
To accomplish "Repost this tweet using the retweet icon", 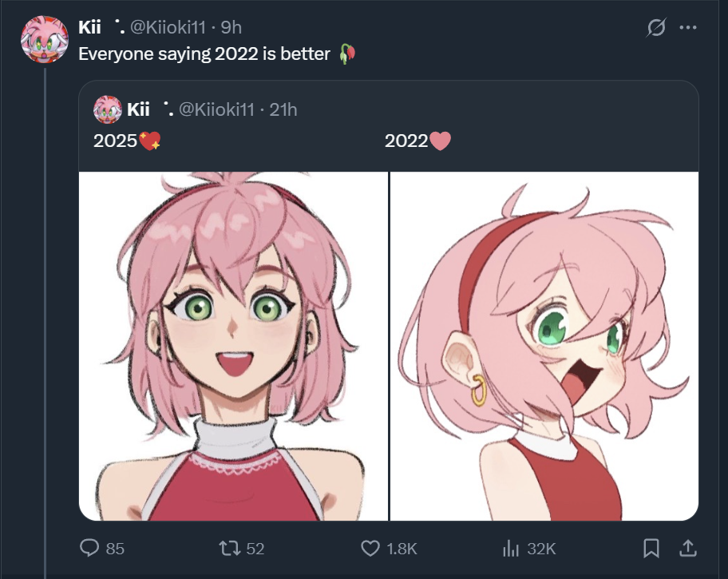I will pos(230,548).
